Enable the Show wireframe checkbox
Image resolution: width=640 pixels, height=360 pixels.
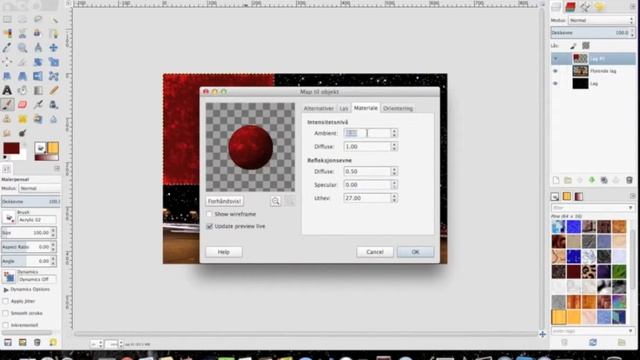point(209,214)
